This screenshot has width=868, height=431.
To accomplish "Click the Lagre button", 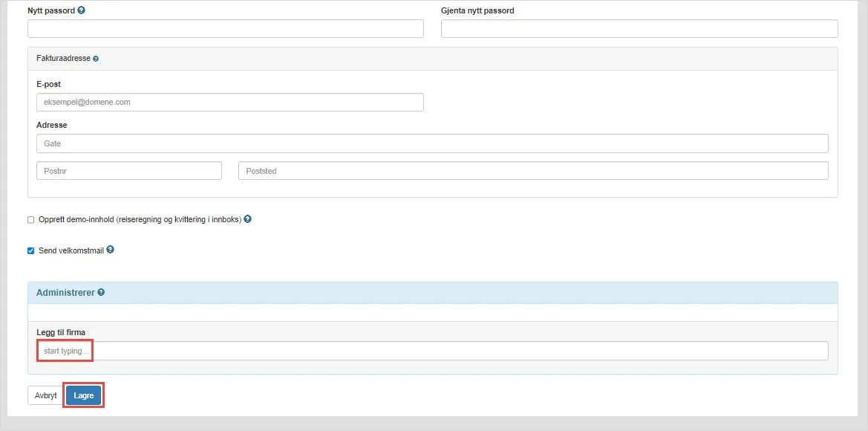I will click(83, 395).
